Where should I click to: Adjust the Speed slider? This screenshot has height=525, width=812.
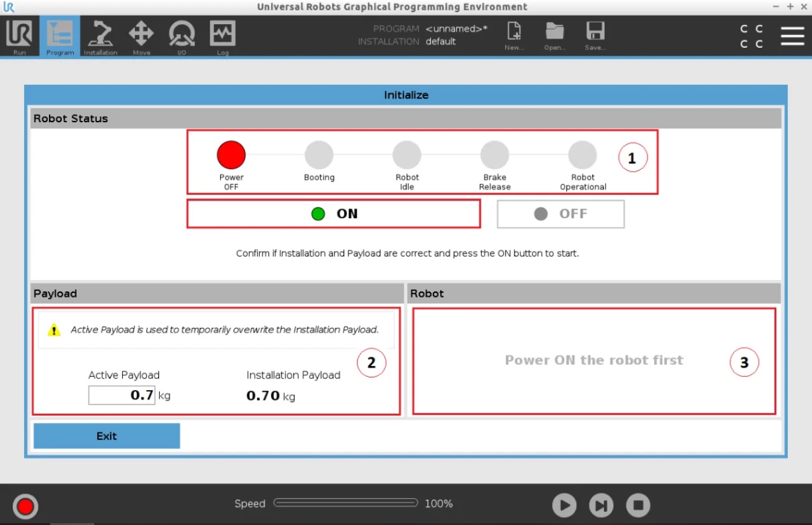pyautogui.click(x=346, y=503)
